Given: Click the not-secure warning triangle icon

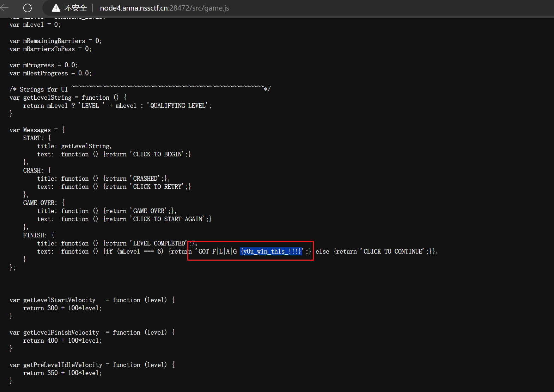Looking at the screenshot, I should click(x=56, y=8).
